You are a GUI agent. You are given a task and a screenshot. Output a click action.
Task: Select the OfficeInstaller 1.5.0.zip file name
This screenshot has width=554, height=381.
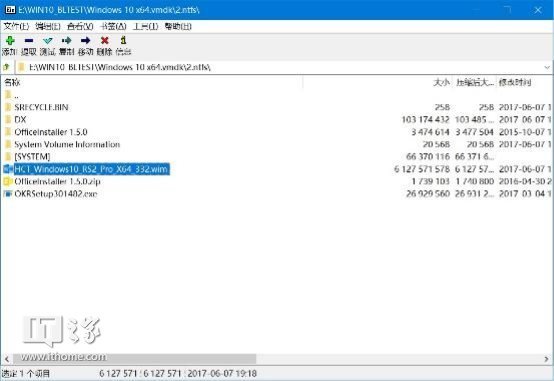[x=57, y=181]
